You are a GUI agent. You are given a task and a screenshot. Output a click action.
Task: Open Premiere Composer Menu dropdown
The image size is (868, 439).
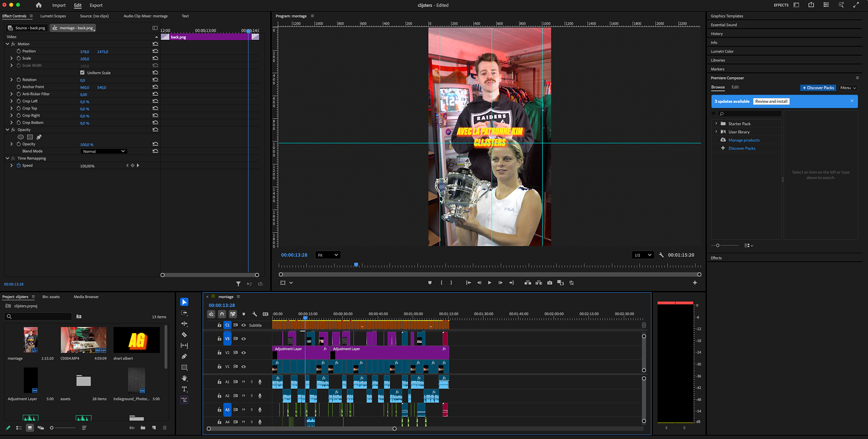(848, 88)
